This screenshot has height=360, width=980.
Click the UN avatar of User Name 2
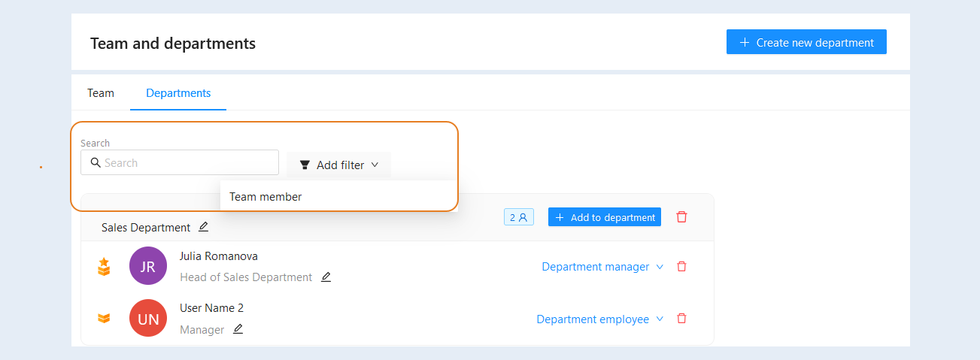click(x=148, y=318)
